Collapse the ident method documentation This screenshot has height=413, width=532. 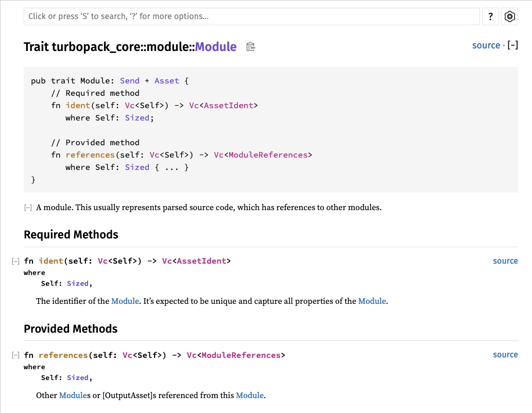click(15, 261)
